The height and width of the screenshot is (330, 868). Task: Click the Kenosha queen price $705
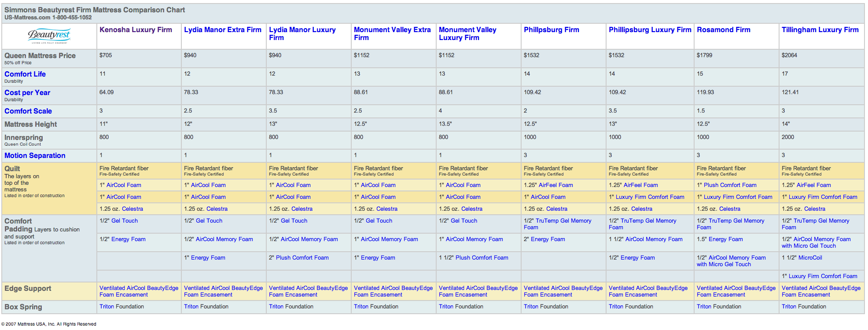click(x=106, y=55)
